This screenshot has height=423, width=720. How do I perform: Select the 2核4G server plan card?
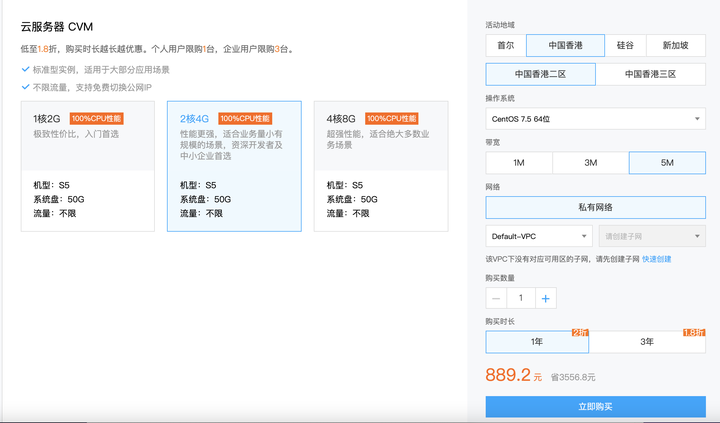click(234, 166)
